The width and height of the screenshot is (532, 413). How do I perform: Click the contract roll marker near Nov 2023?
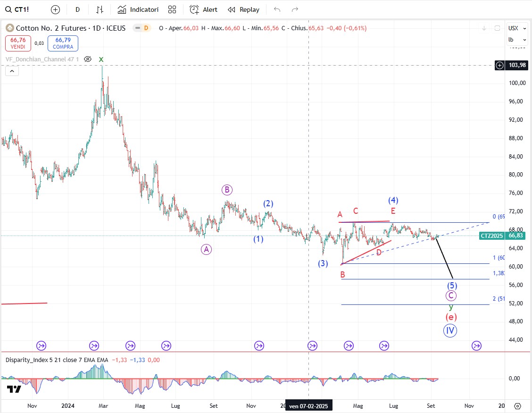pos(41,346)
